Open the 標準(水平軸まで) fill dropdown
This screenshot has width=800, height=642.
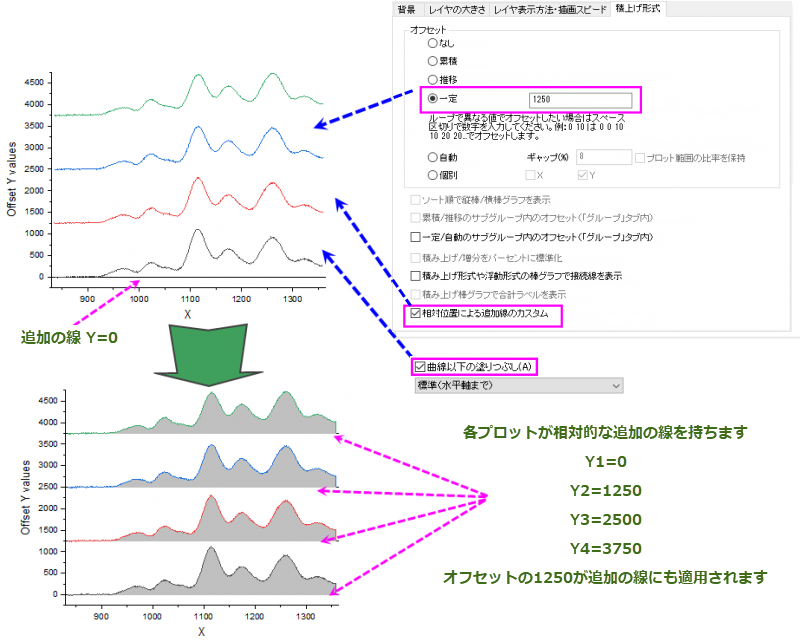[x=519, y=386]
